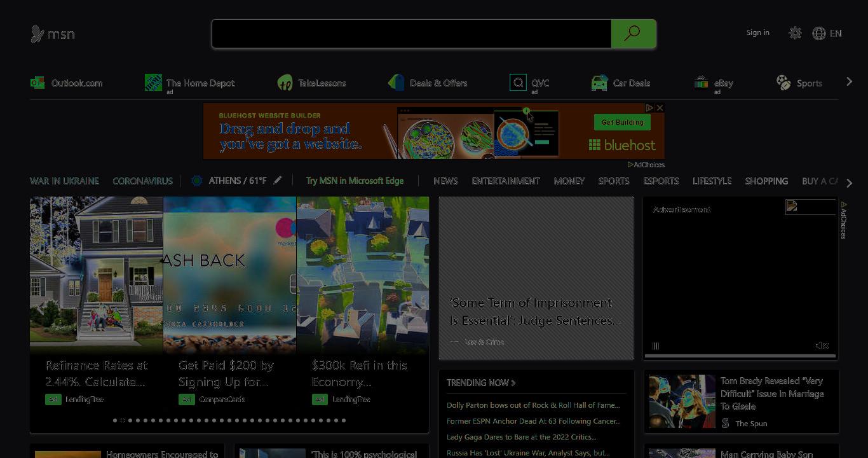Open the ENTERTAINMENT category
The height and width of the screenshot is (458, 868).
coord(506,181)
